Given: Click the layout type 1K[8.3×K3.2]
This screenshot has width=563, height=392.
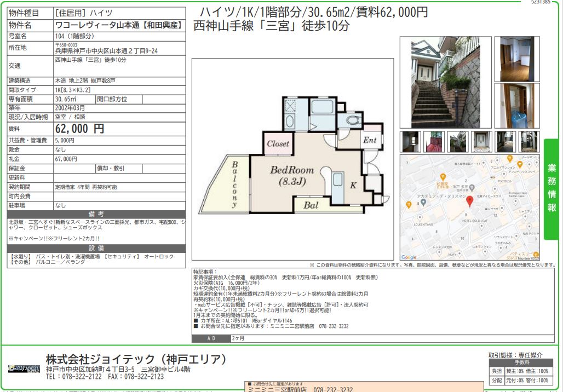Looking at the screenshot, I should [73, 90].
